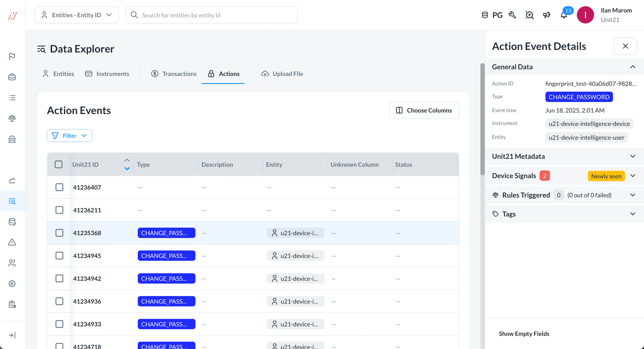Open the bank building icon in sidebar

coord(12,139)
